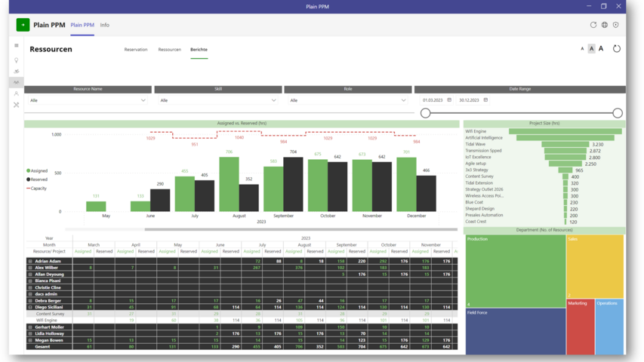
Task: Switch to the Reservation tab
Action: point(136,50)
